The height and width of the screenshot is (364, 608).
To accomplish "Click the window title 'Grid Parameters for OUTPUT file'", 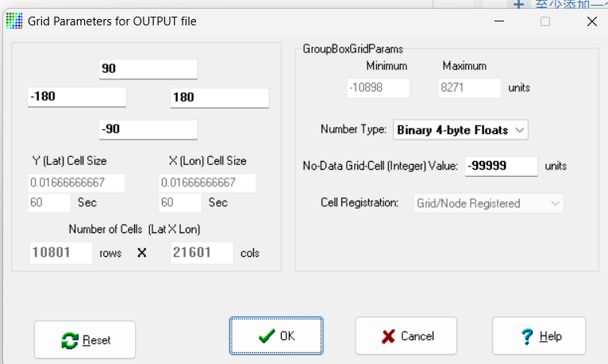I will 112,21.
